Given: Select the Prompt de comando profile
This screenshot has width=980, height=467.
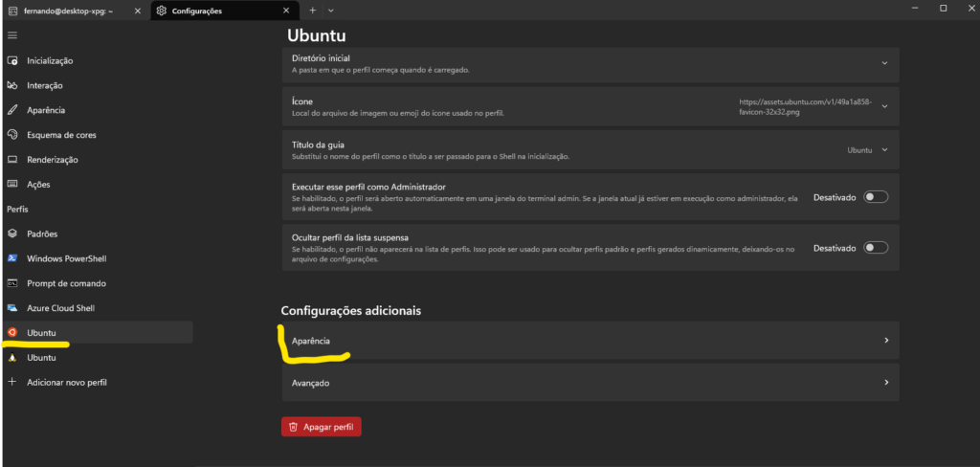Looking at the screenshot, I should 98,283.
